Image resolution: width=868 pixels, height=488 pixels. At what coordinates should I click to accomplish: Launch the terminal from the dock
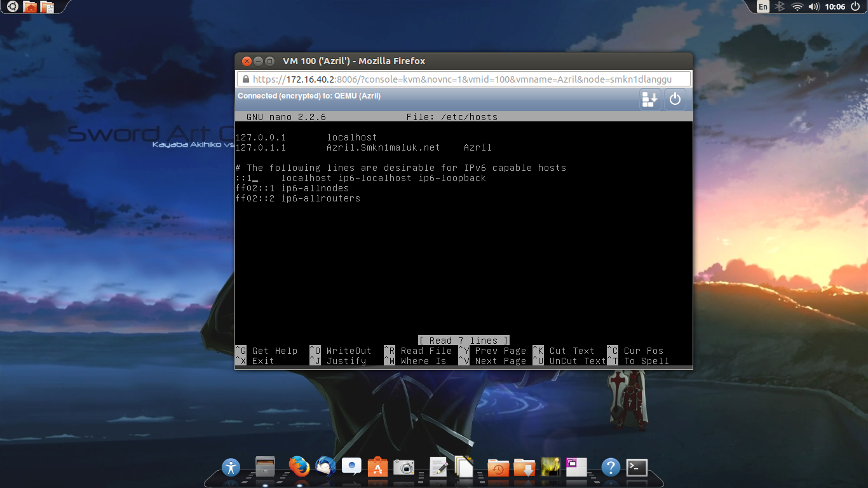click(637, 468)
